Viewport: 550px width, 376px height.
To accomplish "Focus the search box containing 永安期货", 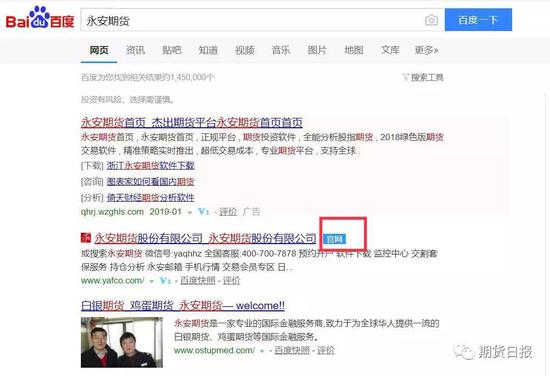I will coord(252,20).
